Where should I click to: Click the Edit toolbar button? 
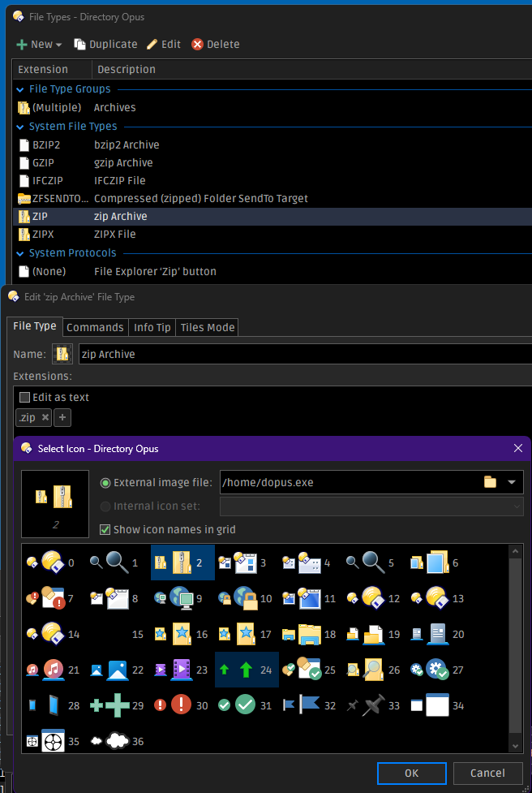coord(164,45)
